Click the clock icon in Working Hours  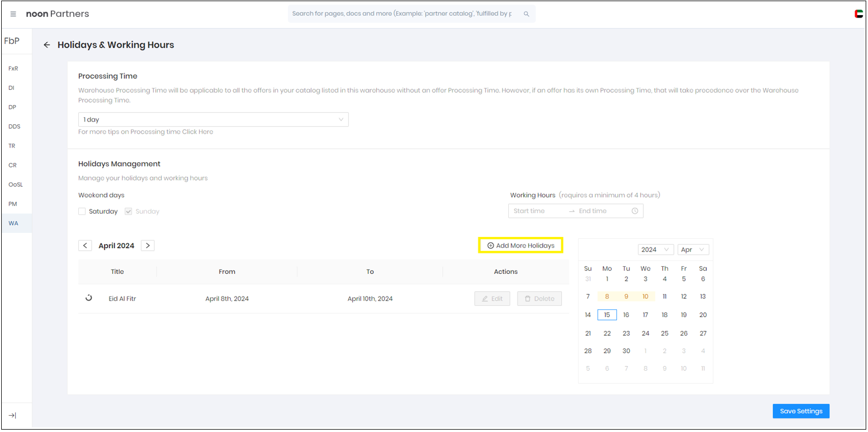click(x=635, y=211)
